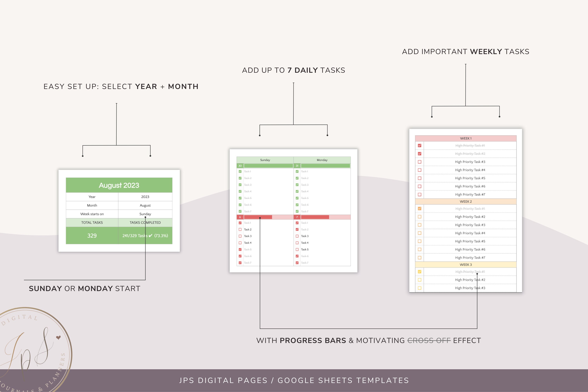Uncheck Week 3 High Priority Task #1 checkbox

[x=419, y=271]
